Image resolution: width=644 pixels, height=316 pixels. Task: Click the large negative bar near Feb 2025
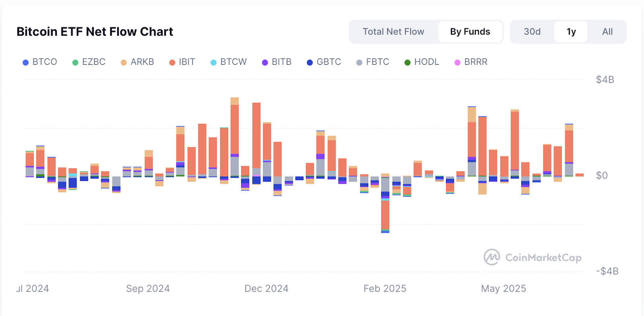click(385, 215)
